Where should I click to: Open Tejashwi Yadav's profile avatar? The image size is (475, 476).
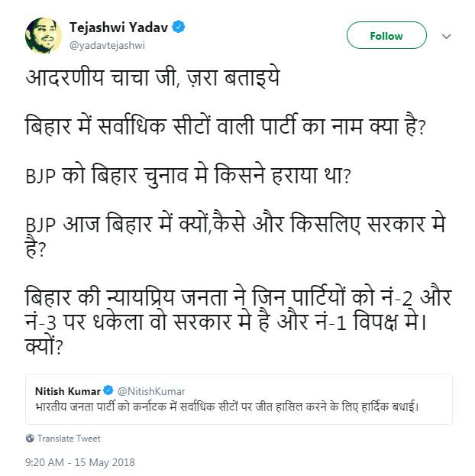click(x=43, y=35)
